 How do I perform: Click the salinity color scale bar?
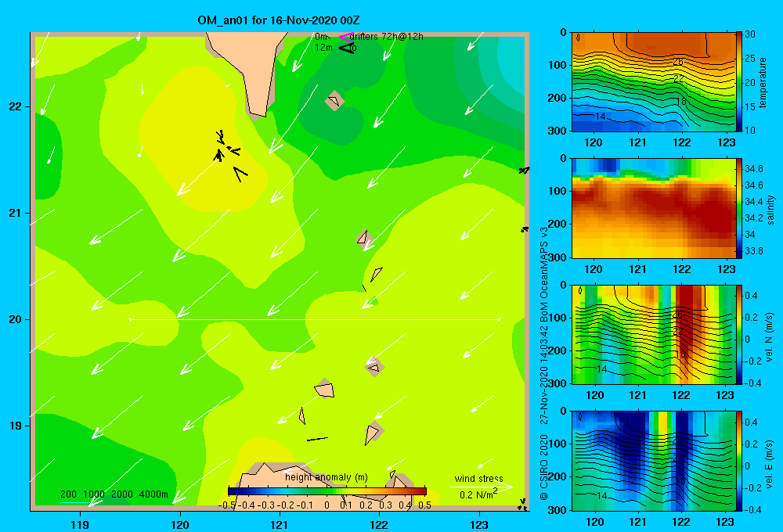coord(739,208)
